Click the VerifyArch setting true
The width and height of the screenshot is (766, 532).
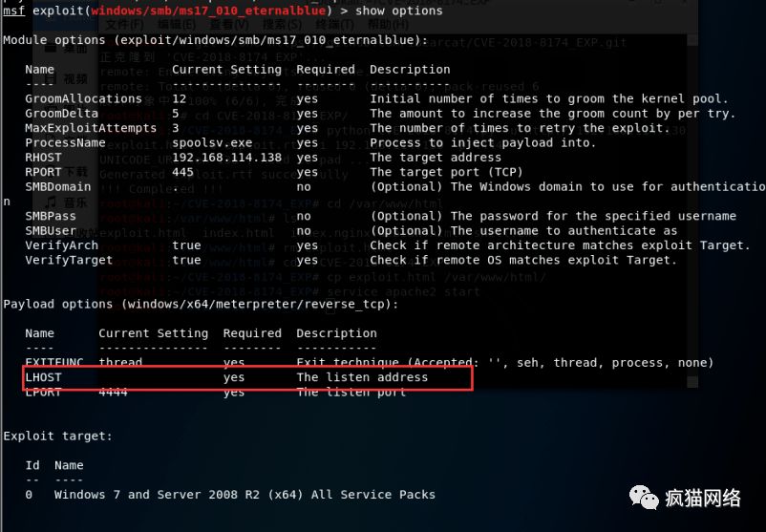pos(186,245)
